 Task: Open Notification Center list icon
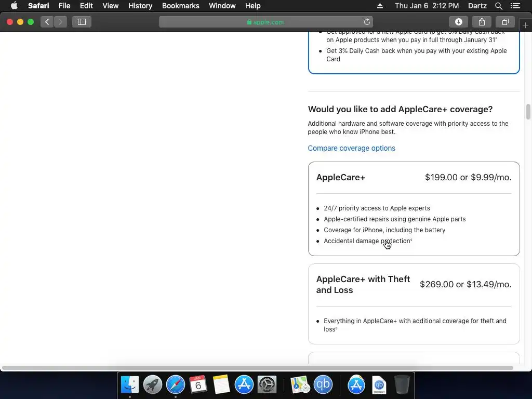[x=515, y=6]
